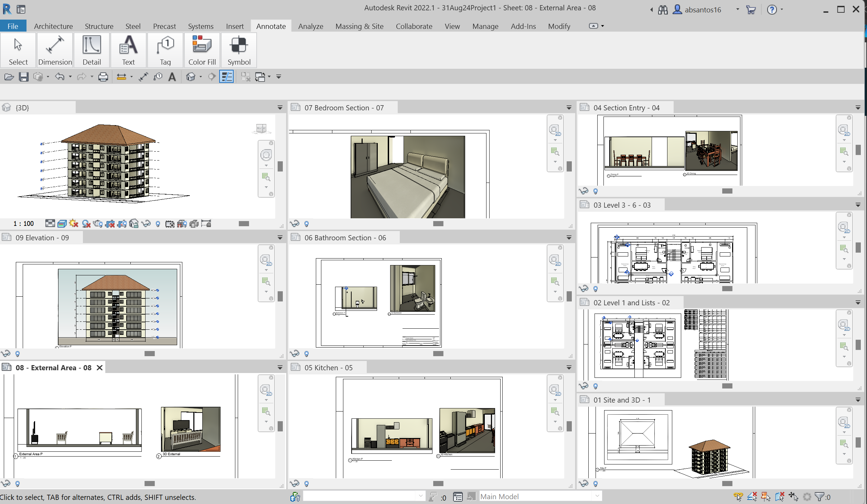
Task: Toggle Select Pinned Elements in status bar
Action: 766,497
